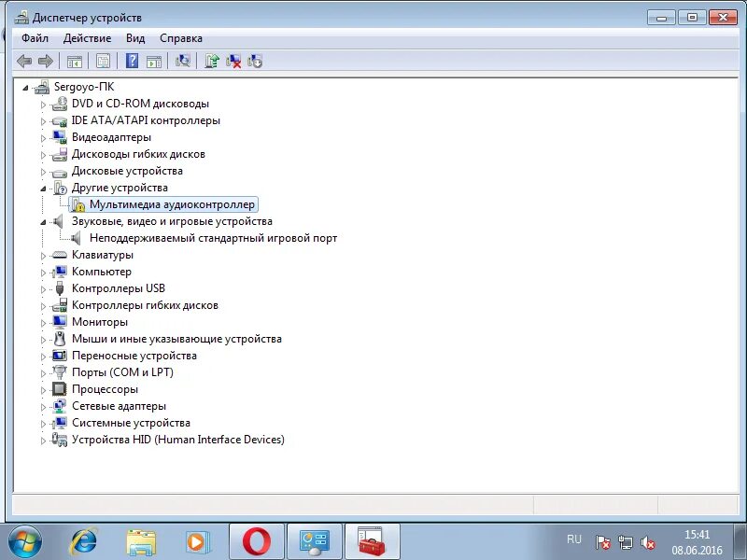Expand IDE ATA/ATAPI контроллеры node
The height and width of the screenshot is (560, 747).
(43, 121)
